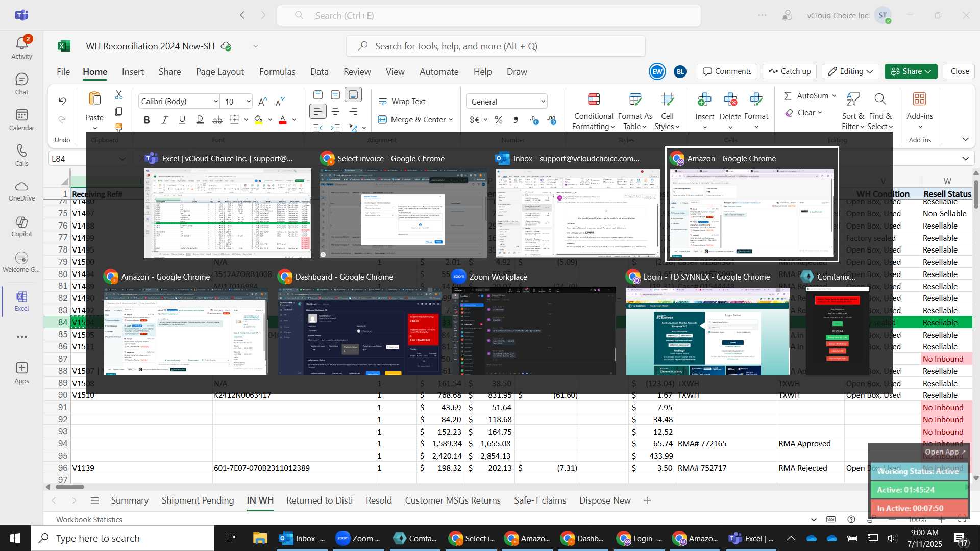Open File Explorer from taskbar
Image resolution: width=980 pixels, height=551 pixels.
(x=260, y=538)
